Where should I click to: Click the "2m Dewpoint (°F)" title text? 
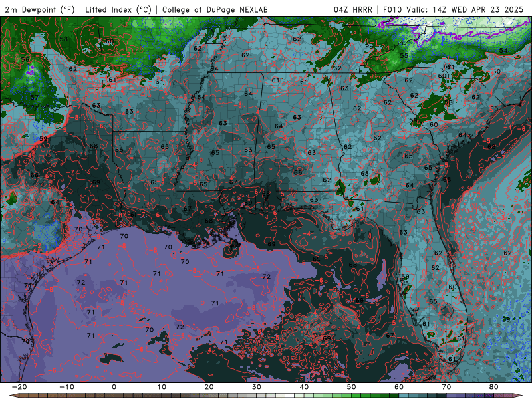coord(40,9)
